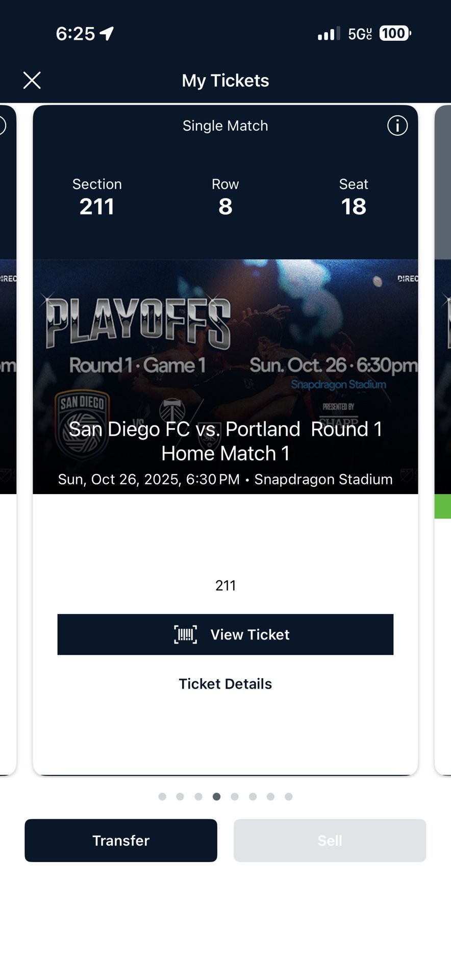Select the fourth carousel page dot
Viewport: 451px width, 980px height.
point(216,796)
